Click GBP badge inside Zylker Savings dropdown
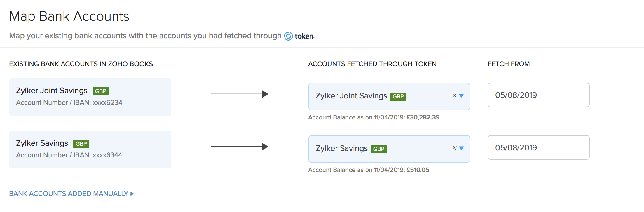Viewport: 644px width, 212px height. click(x=379, y=149)
